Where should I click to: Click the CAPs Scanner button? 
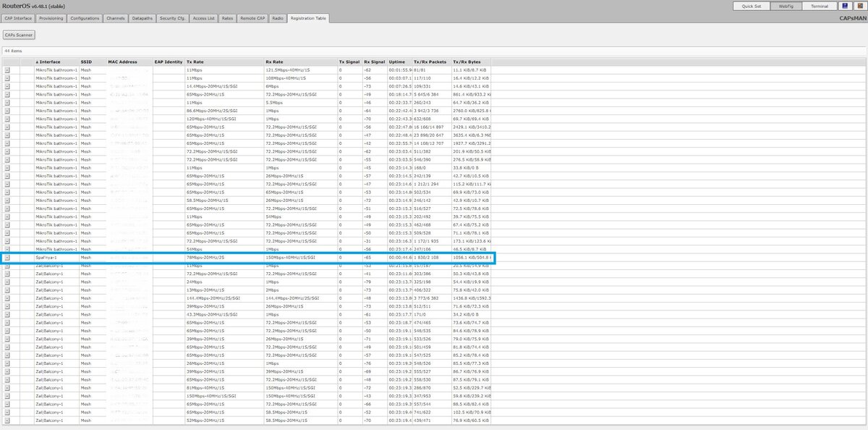pos(19,35)
